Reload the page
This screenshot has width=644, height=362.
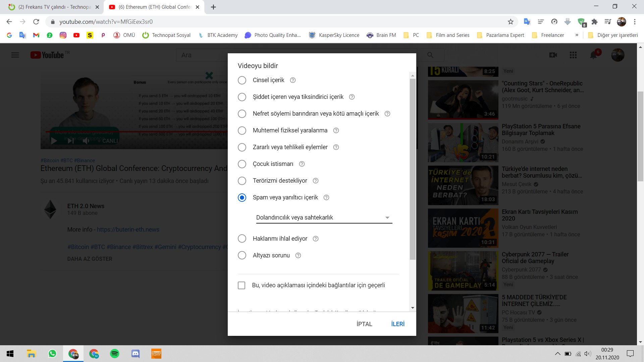click(x=36, y=22)
